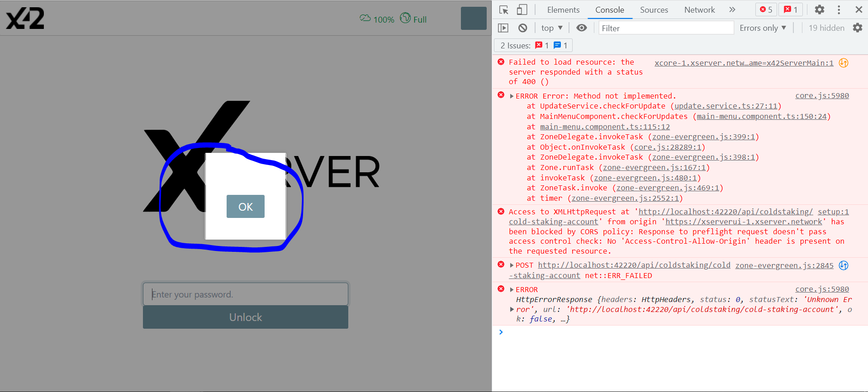Open the xcore-1.xserver.network source link
Image resolution: width=868 pixels, height=392 pixels.
[x=744, y=63]
